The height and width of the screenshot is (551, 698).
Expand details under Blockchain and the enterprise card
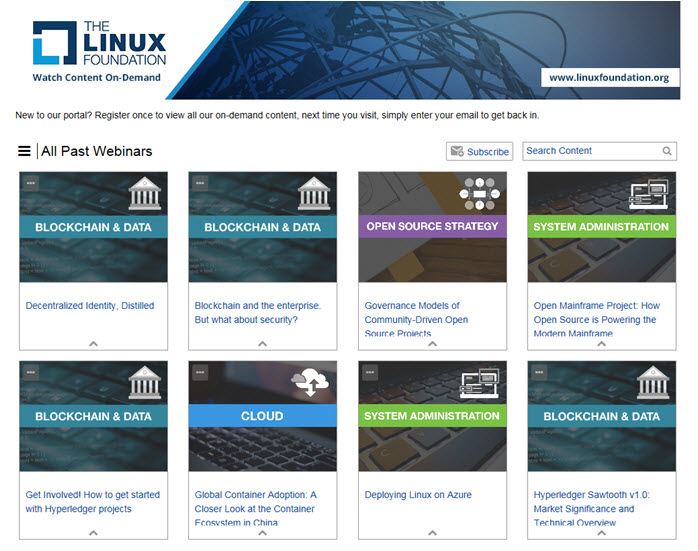click(263, 344)
